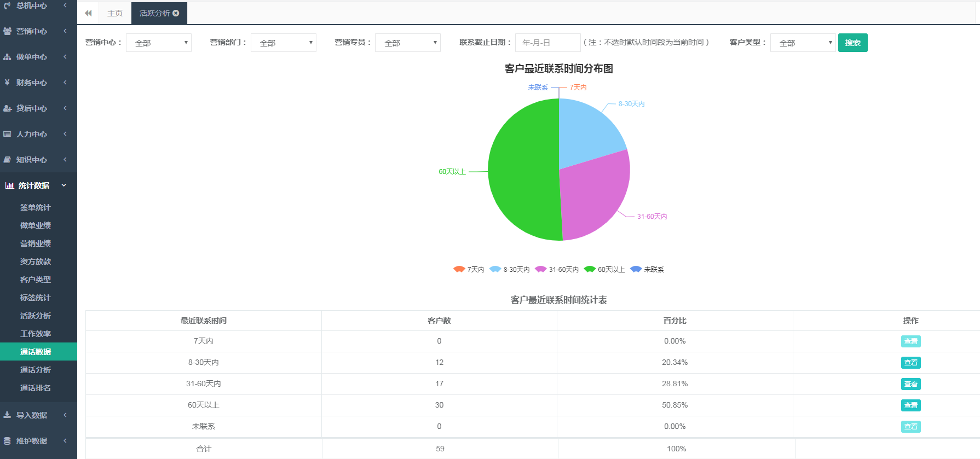980x459 pixels.
Task: Click the 贷后中心 user icon
Action: tap(7, 108)
